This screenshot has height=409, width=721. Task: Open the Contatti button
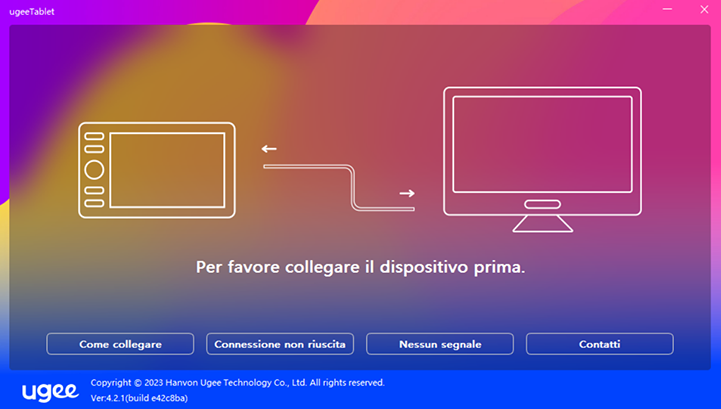coord(600,344)
